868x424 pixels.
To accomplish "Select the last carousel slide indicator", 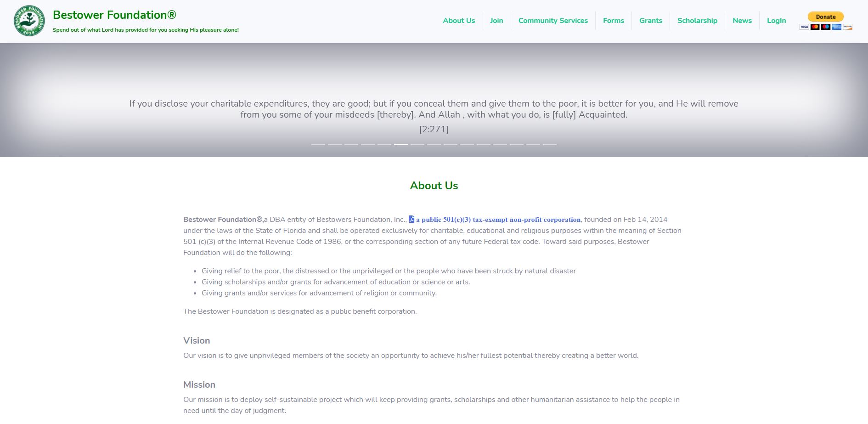I will [550, 144].
